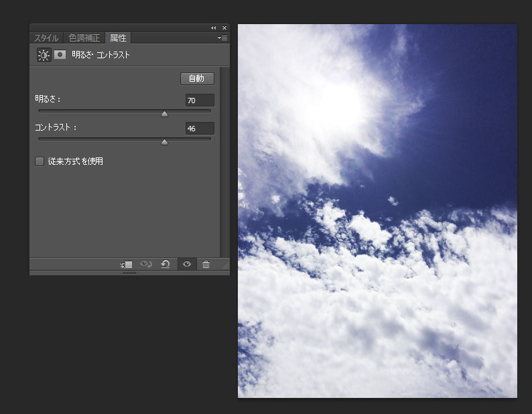This screenshot has height=414, width=532.
Task: Click the Brightness/Contrast adjustment sun icon
Action: pos(44,55)
